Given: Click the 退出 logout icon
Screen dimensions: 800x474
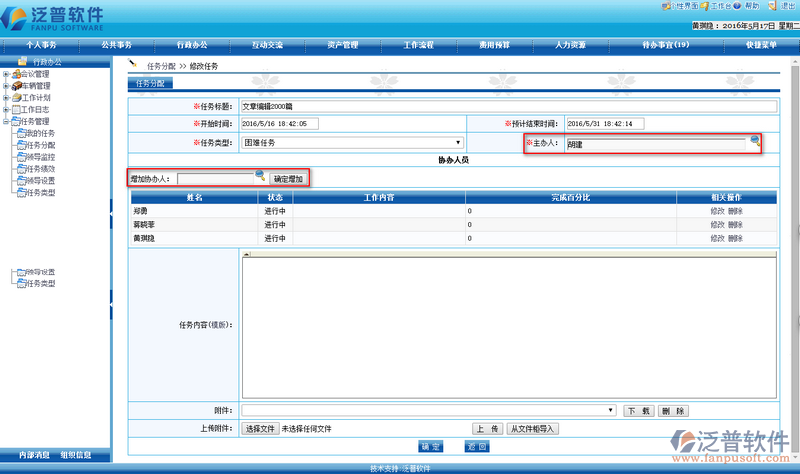Looking at the screenshot, I should 772,6.
